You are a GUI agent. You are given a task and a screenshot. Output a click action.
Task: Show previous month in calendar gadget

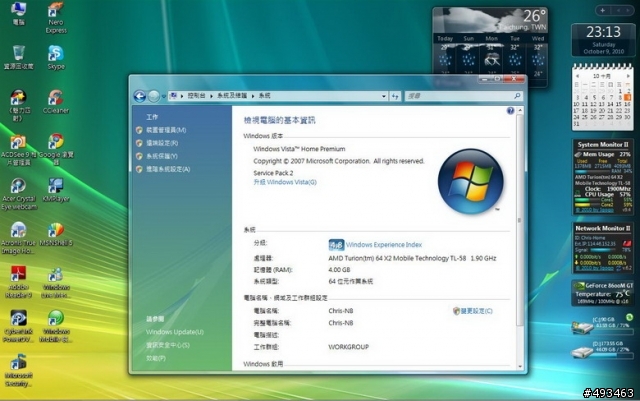click(x=577, y=76)
